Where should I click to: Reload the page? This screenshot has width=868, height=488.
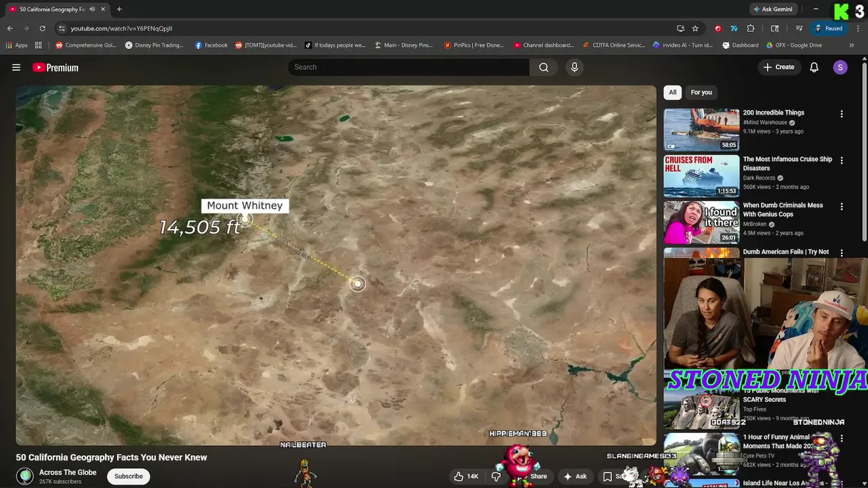click(42, 28)
